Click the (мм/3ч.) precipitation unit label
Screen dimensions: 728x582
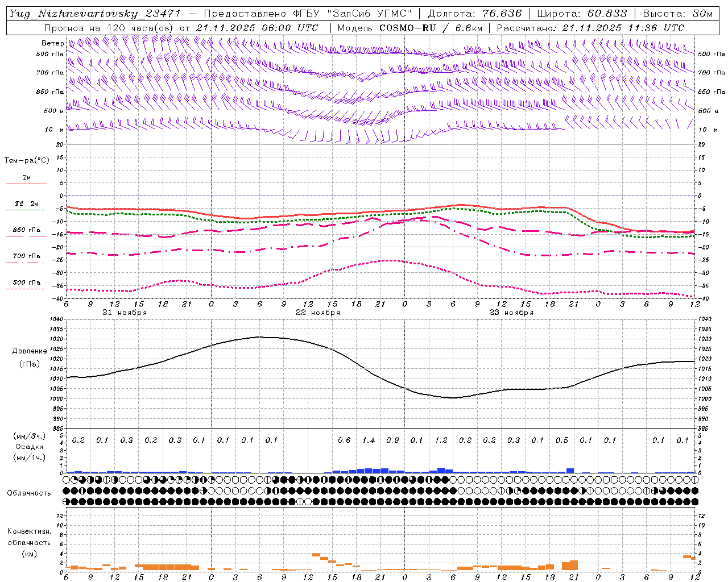pyautogui.click(x=30, y=436)
